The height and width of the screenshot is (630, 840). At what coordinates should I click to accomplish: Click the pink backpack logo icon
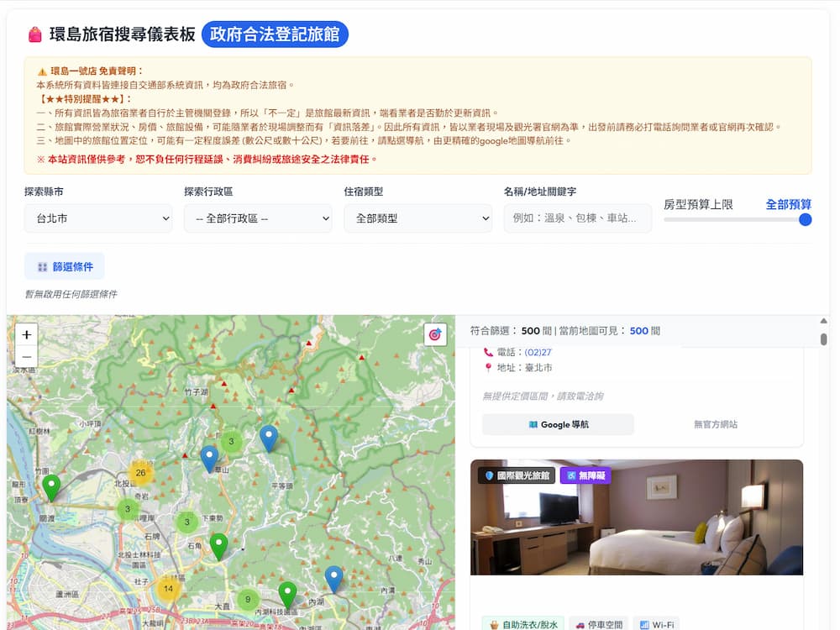point(34,34)
